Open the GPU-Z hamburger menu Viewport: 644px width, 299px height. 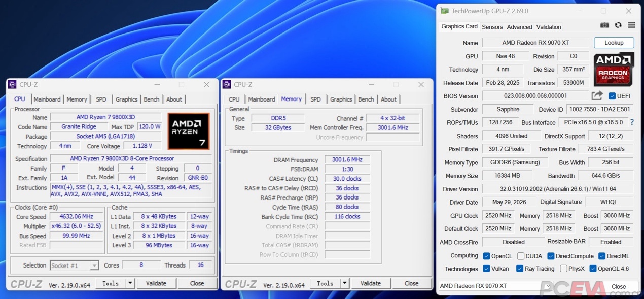(631, 25)
